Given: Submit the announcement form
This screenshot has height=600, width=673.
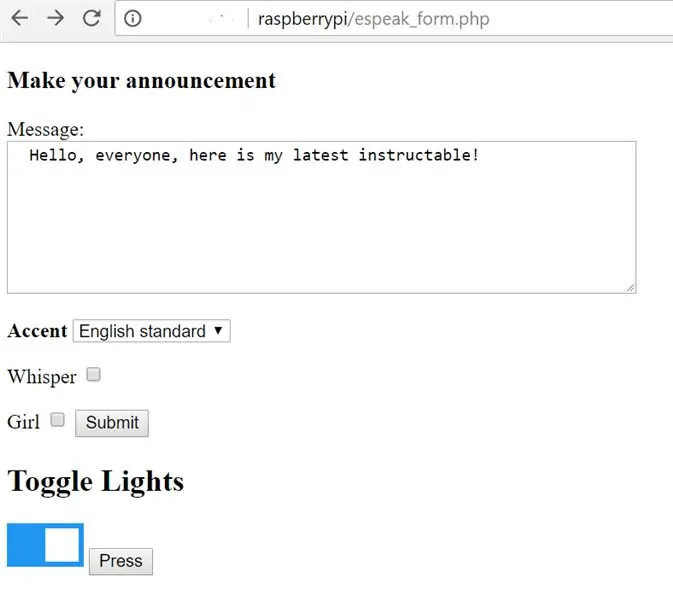Looking at the screenshot, I should coord(112,423).
